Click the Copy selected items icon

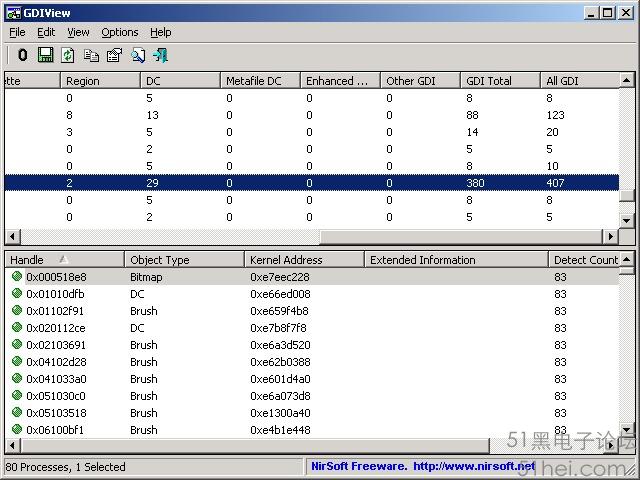point(91,55)
